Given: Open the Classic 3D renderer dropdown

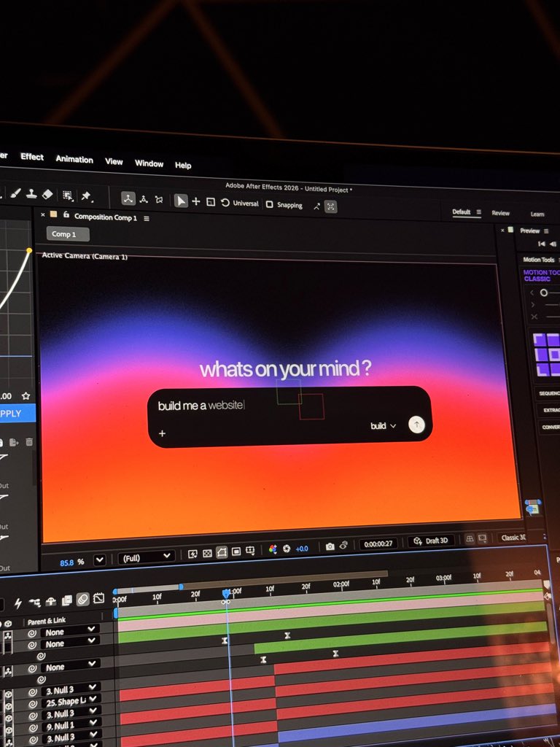Looking at the screenshot, I should tap(513, 538).
